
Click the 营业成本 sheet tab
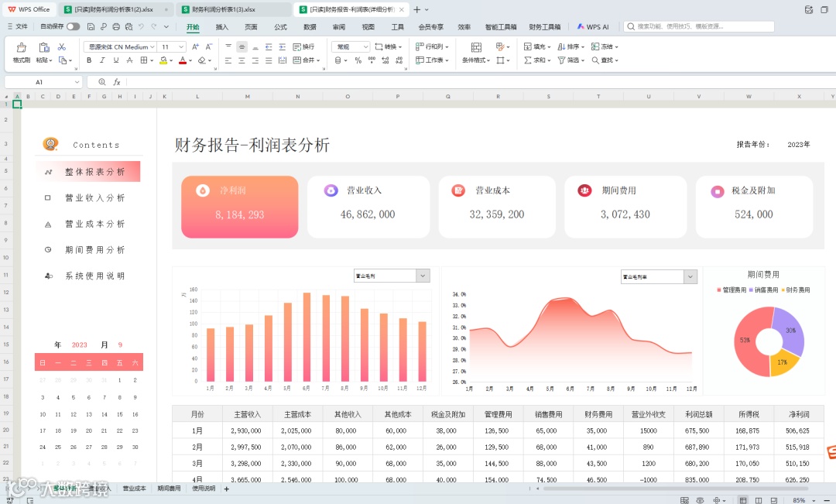(134, 489)
